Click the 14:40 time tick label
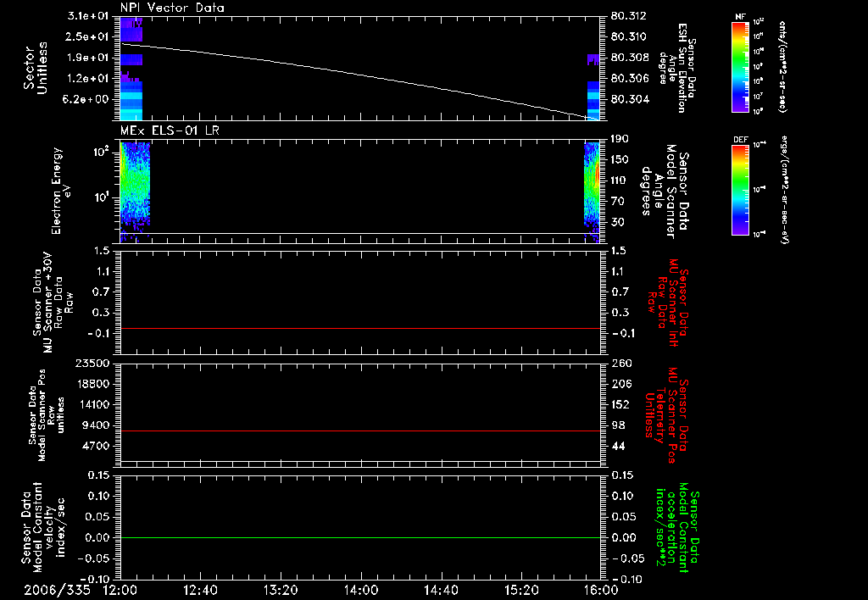Screen dimensions: 868x600 [441, 590]
